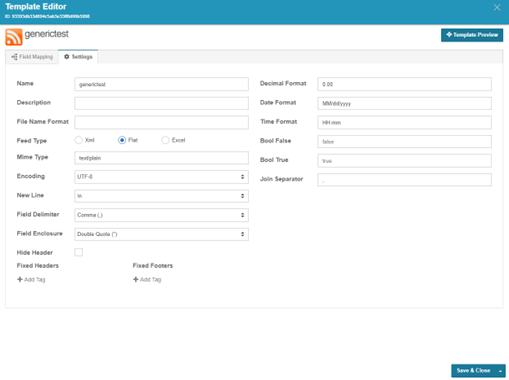This screenshot has height=380, width=509.
Task: Open the Save & Close split arrow
Action: click(500, 371)
